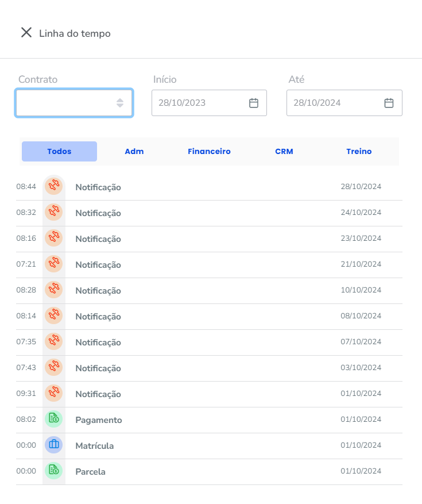
Task: Click the notification icon dated 28/10/2024
Action: coord(53,186)
